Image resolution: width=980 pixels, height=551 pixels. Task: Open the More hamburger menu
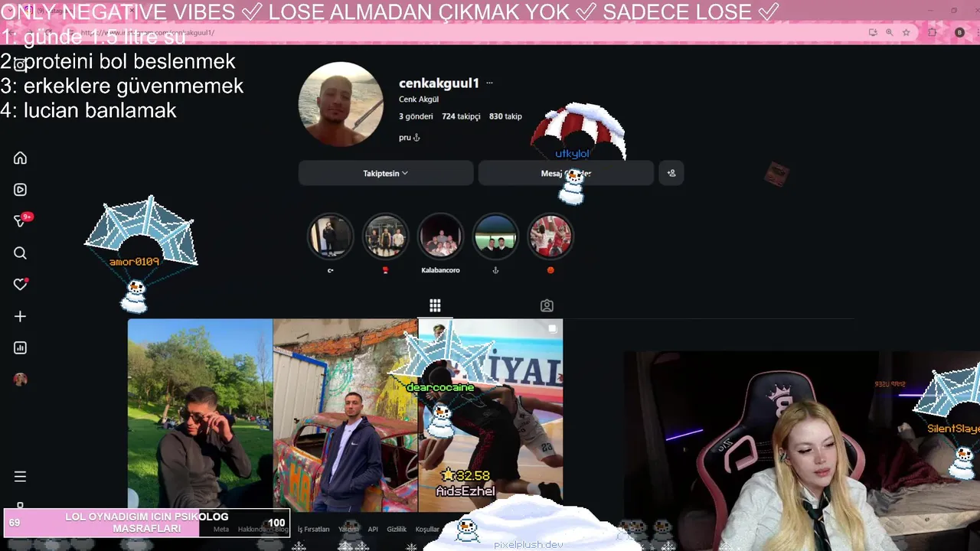[21, 476]
